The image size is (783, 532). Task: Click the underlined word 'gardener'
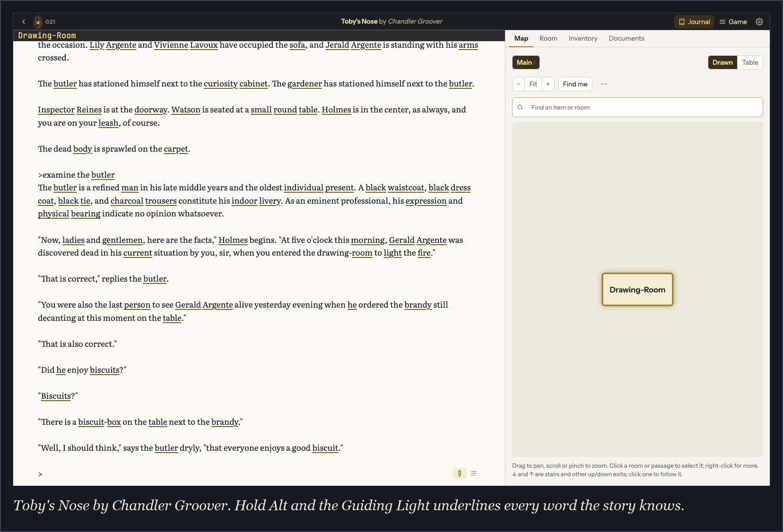click(304, 84)
